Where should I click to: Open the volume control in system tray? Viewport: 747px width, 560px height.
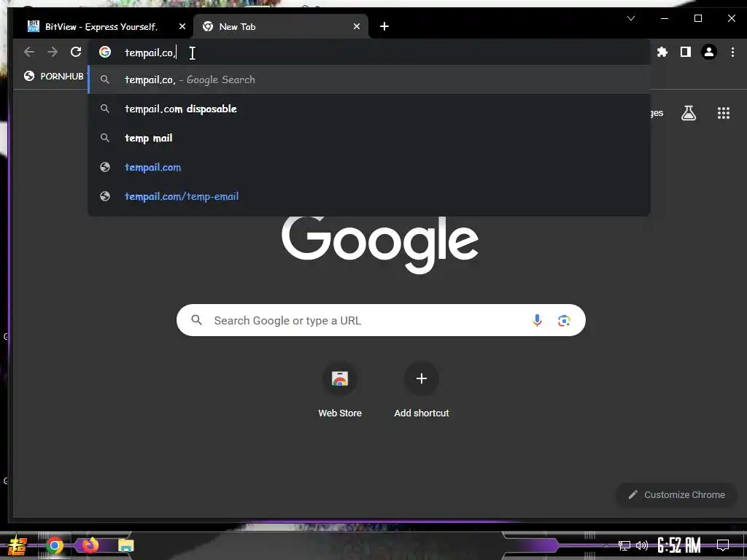click(642, 545)
